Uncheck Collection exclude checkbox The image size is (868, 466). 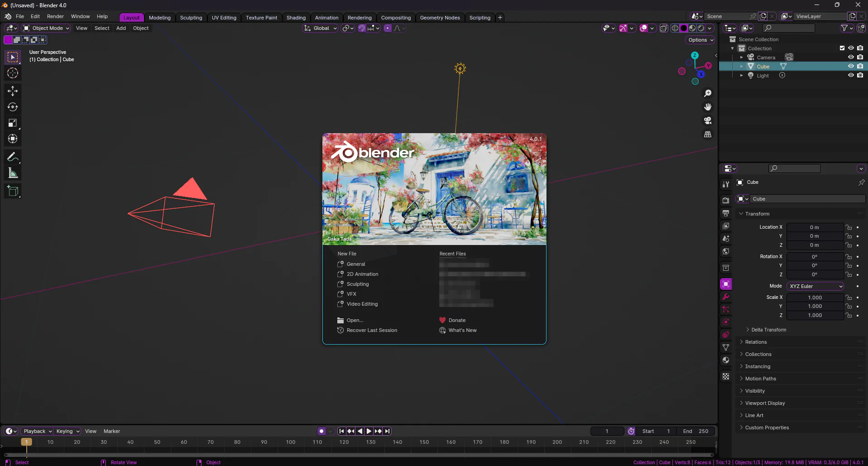(842, 48)
